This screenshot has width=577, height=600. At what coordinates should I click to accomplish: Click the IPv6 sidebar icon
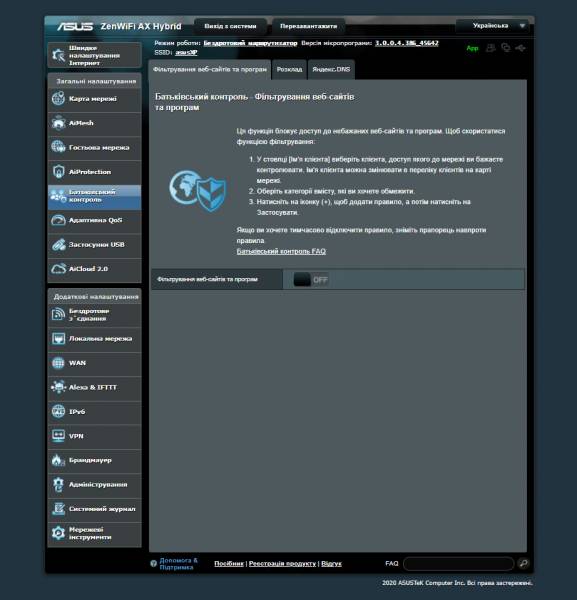click(59, 411)
